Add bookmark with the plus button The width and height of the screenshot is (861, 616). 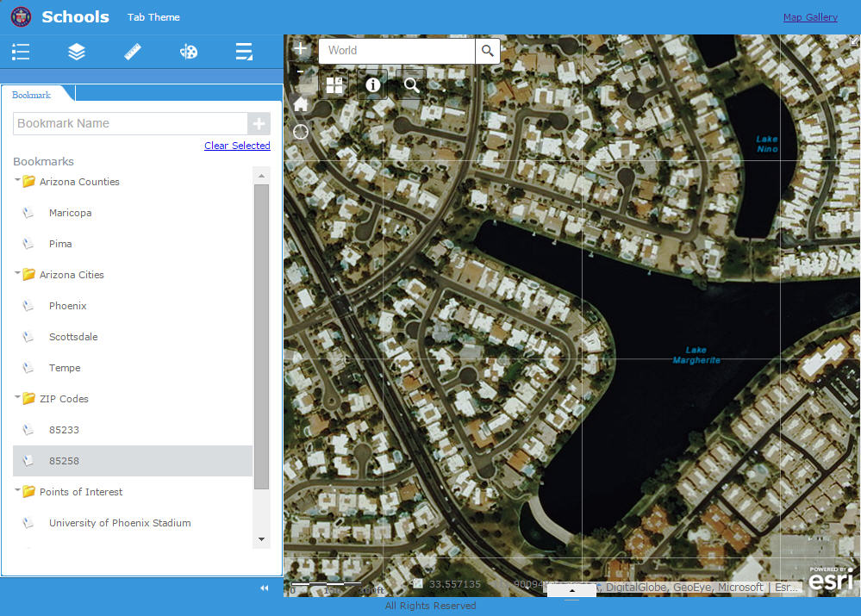pyautogui.click(x=259, y=123)
